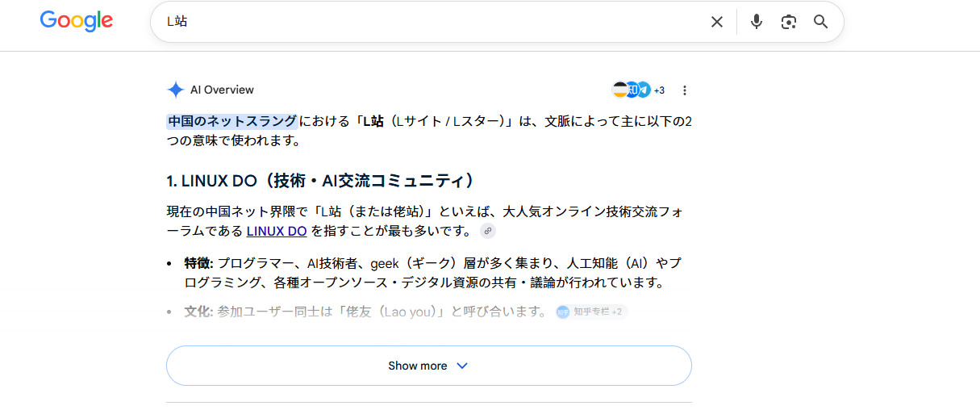The image size is (980, 410).
Task: Click the AI Overview label text
Action: pyautogui.click(x=222, y=90)
